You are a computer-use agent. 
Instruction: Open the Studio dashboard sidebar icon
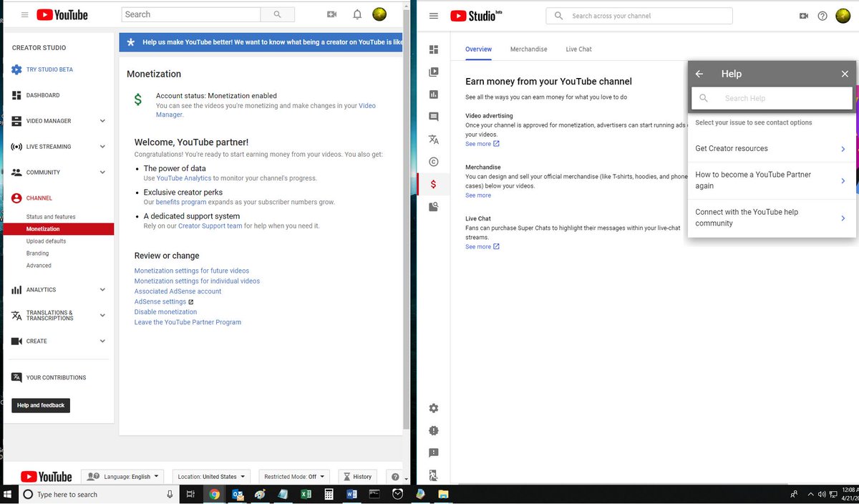click(x=434, y=49)
